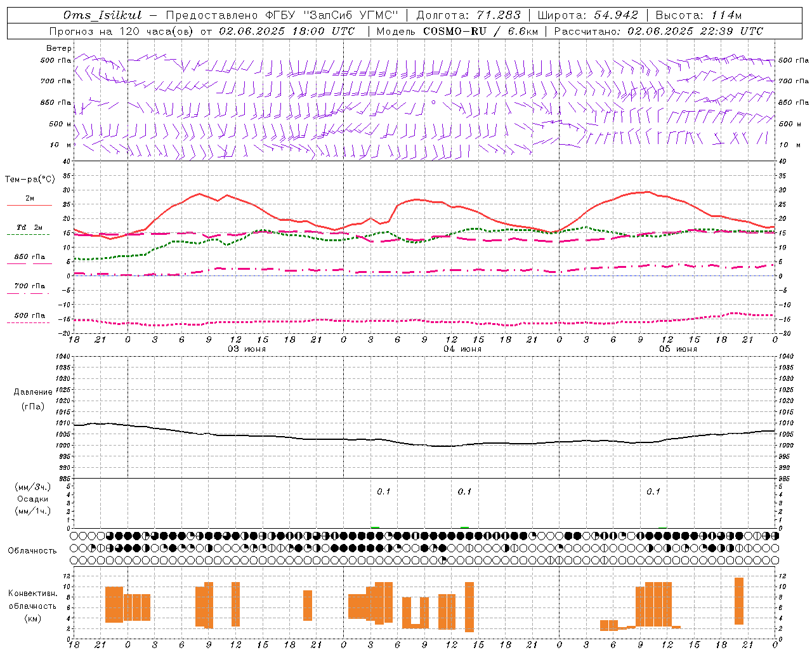Screen dimensions: 812x650
Task: Click the Тем-ра(°C) axis label
Action: [30, 180]
